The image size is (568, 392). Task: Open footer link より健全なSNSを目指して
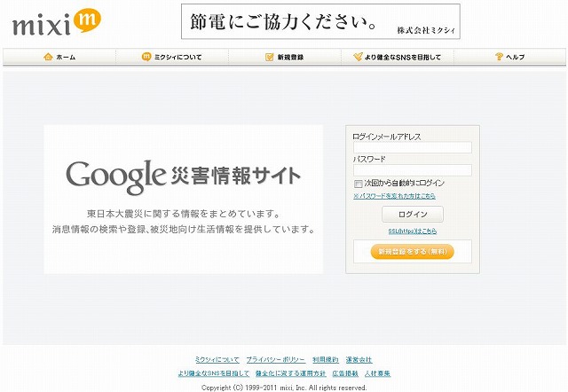click(x=214, y=373)
